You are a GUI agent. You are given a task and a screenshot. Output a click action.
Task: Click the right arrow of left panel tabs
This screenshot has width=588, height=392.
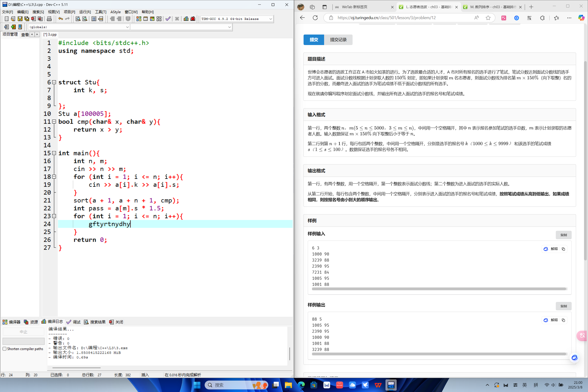pyautogui.click(x=37, y=35)
